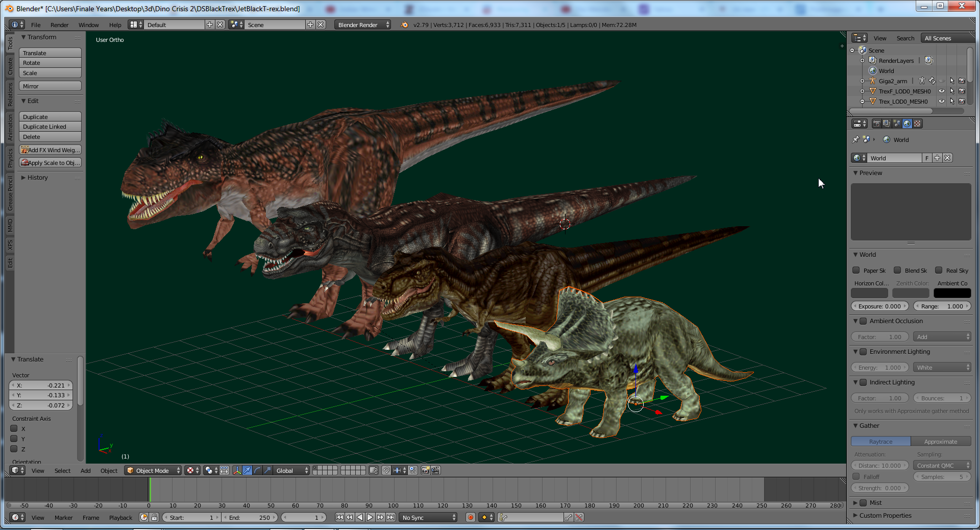Click the record auto-keyframe button

point(471,517)
